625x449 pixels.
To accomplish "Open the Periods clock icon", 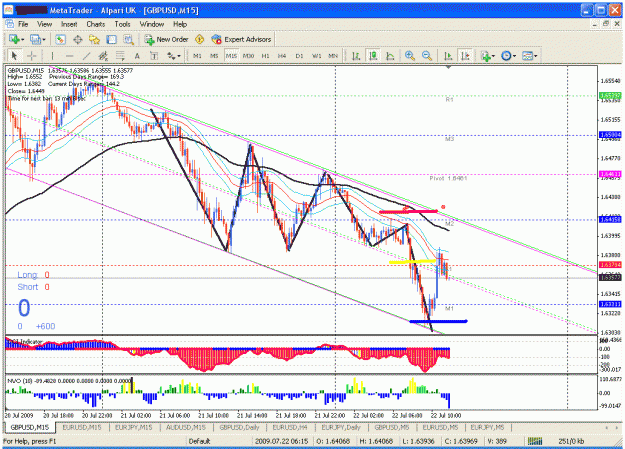I will pyautogui.click(x=506, y=56).
